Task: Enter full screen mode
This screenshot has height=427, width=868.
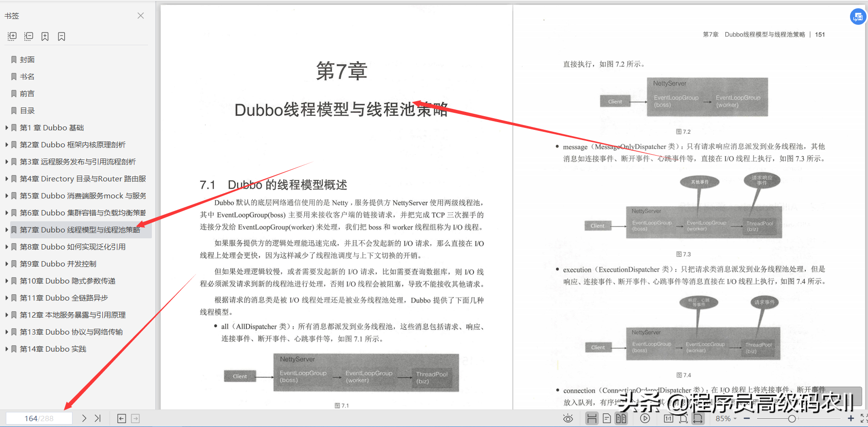Action: [x=864, y=418]
